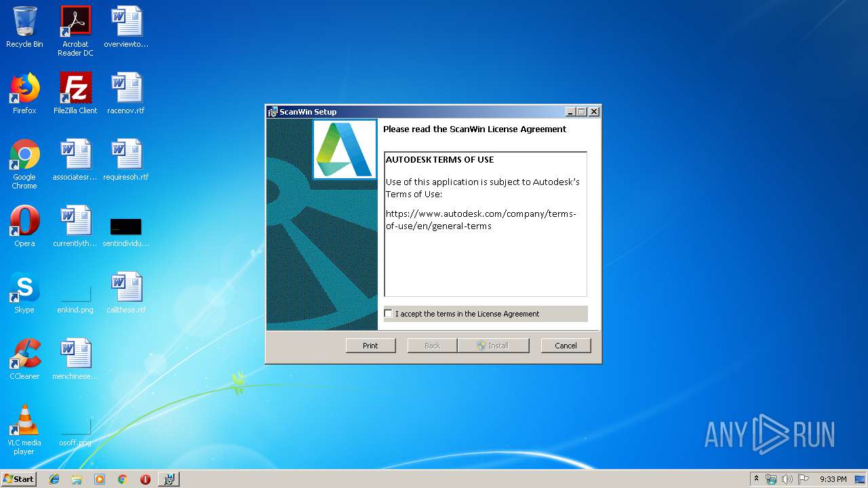
Task: Select the requiresoh.rtf file icon
Action: pos(126,160)
